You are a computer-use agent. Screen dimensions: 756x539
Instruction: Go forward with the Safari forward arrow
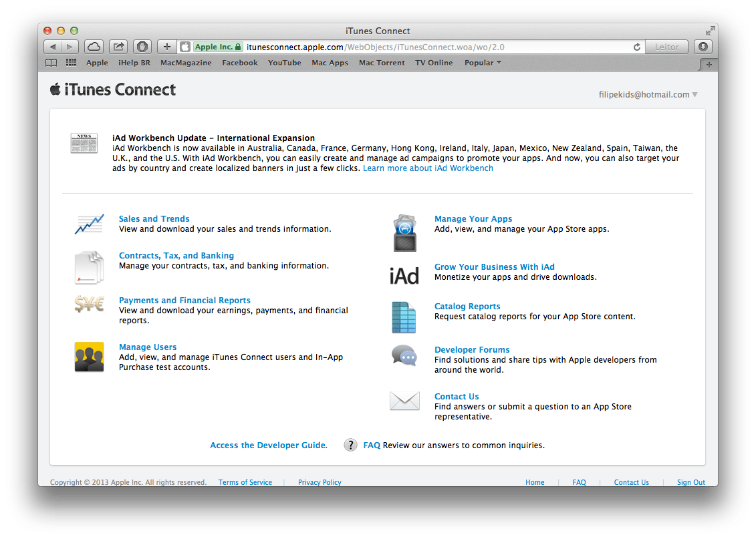coord(70,47)
